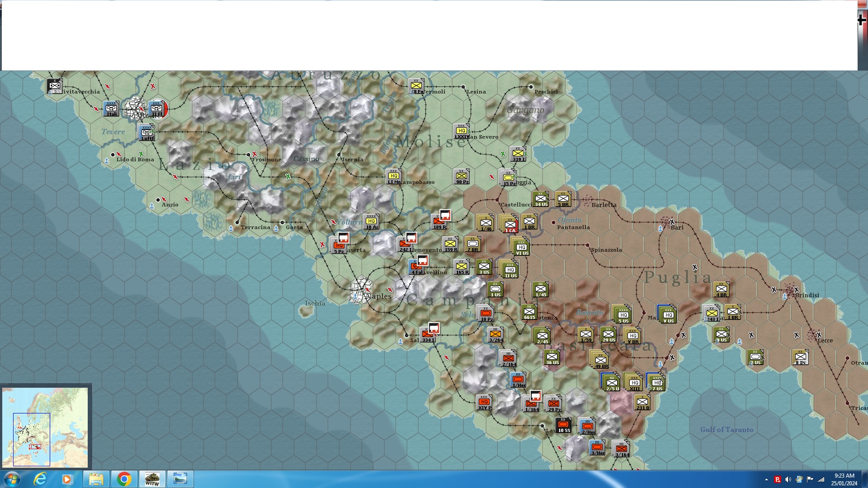Screen dimensions: 868x488
Task: Open Google Chrome from the taskbar
Action: pos(124,479)
